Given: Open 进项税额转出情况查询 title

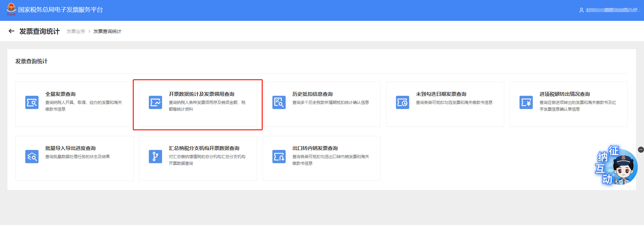Looking at the screenshot, I should [565, 94].
